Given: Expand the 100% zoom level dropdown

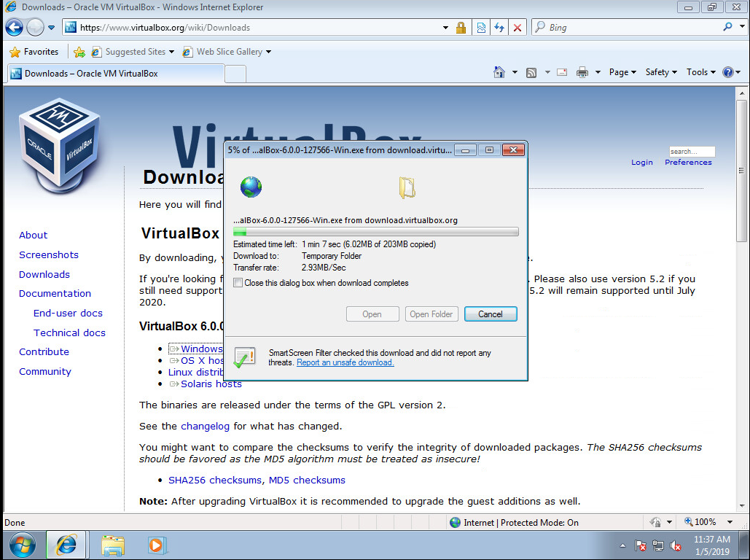Looking at the screenshot, I should click(730, 521).
